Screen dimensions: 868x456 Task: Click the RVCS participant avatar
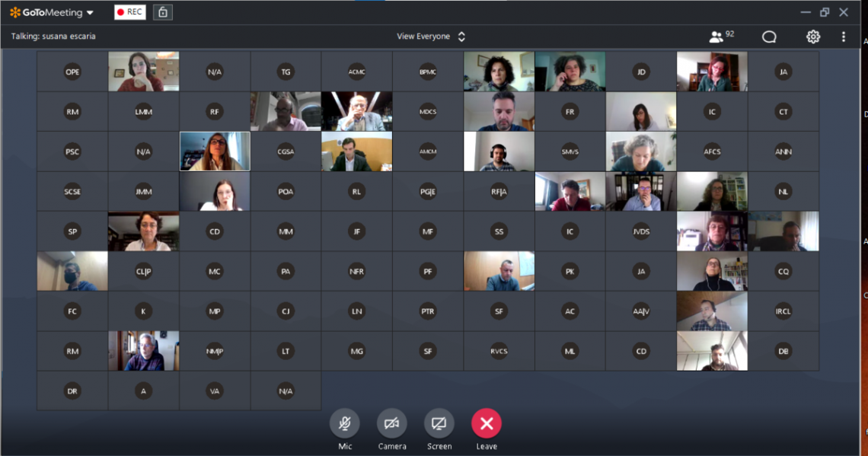tap(499, 351)
